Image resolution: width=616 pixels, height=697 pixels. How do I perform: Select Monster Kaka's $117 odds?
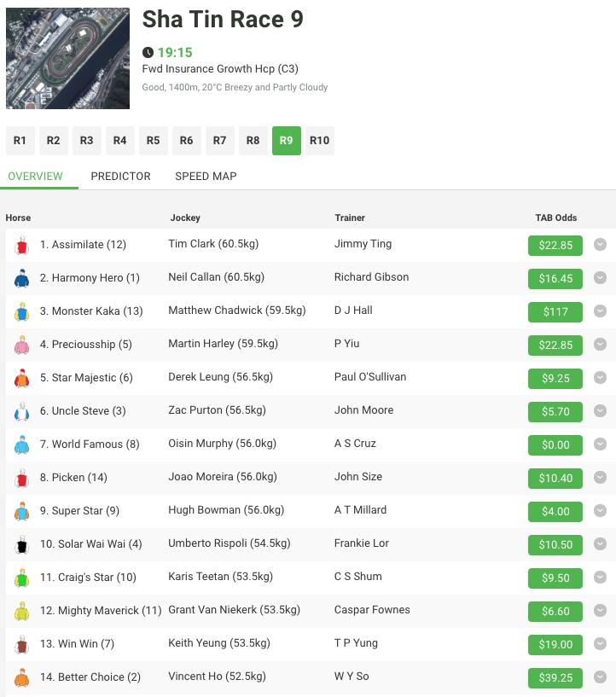555,312
